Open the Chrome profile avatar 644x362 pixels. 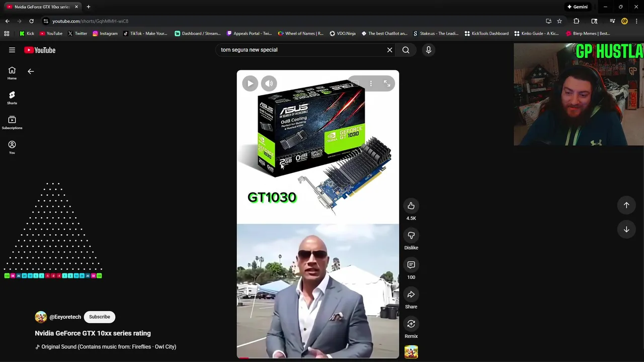click(x=624, y=21)
